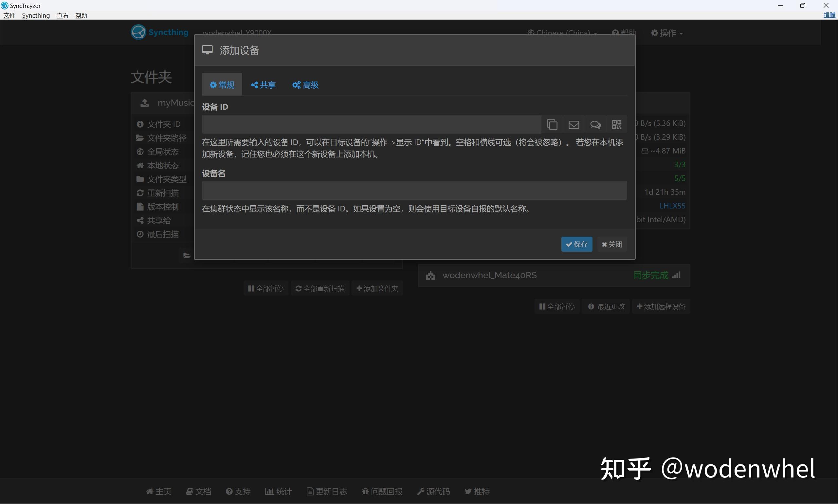View 统计 statistics in footer

click(278, 491)
